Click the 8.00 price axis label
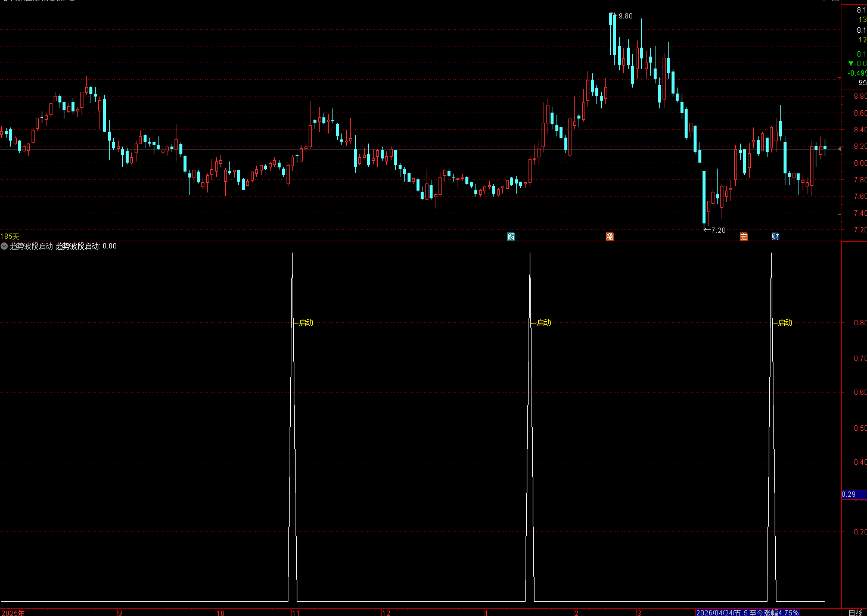This screenshot has height=616, width=867. [860, 163]
